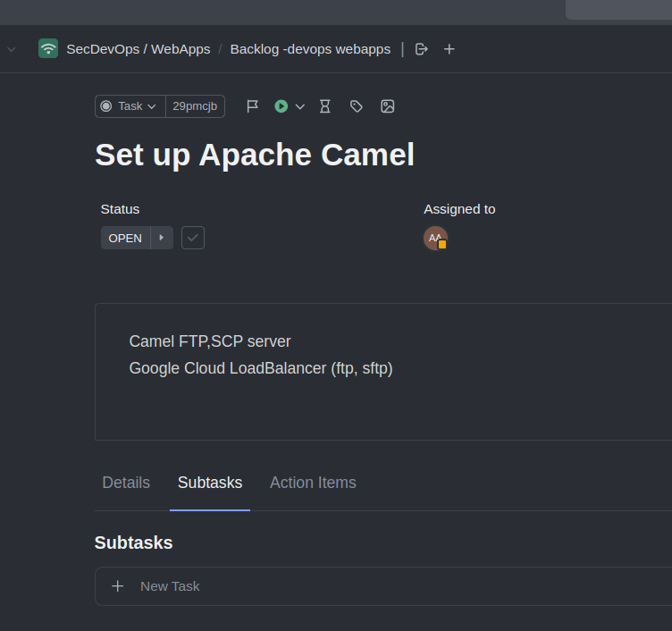Viewport: 672px width, 631px height.
Task: Set priority with the flag icon
Action: pos(252,105)
